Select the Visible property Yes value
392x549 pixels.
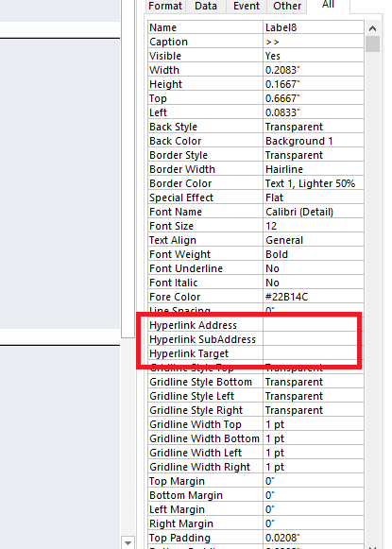pos(314,56)
